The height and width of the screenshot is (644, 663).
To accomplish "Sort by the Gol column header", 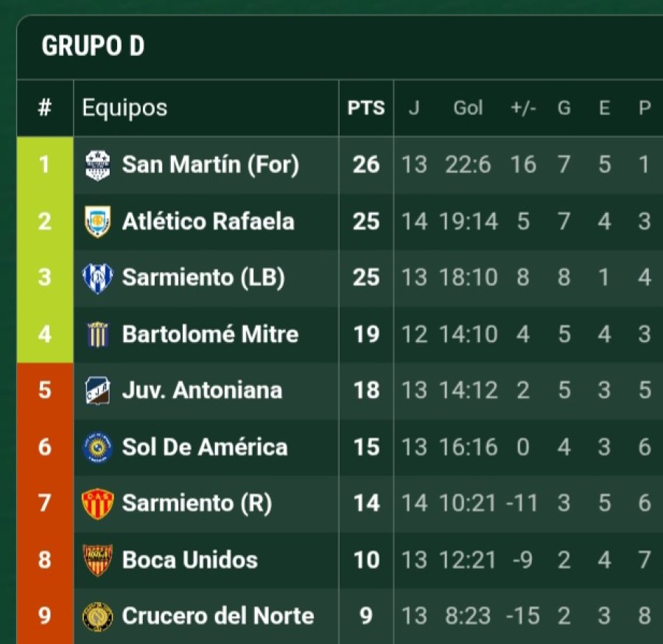I will coord(468,108).
